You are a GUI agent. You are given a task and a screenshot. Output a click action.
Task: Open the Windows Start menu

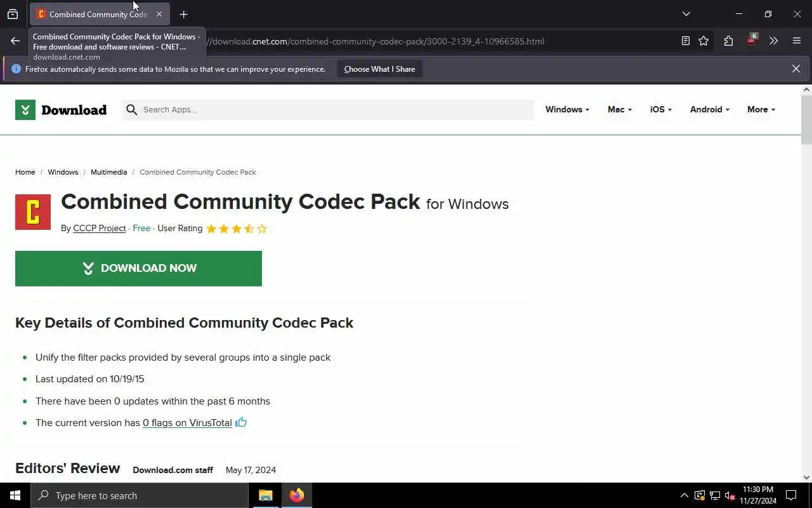point(15,495)
